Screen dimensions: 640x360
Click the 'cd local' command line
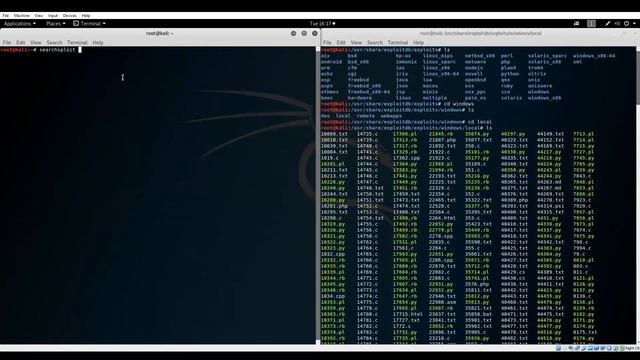tap(406, 122)
